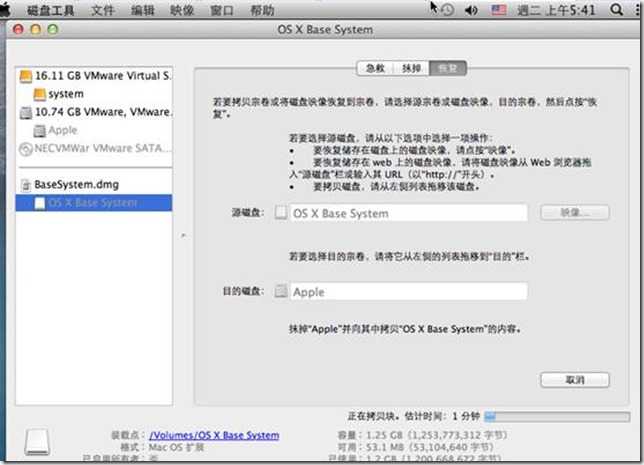This screenshot has height=465, width=644.
Task: Click the sidebar divider handle dot
Action: (x=184, y=236)
